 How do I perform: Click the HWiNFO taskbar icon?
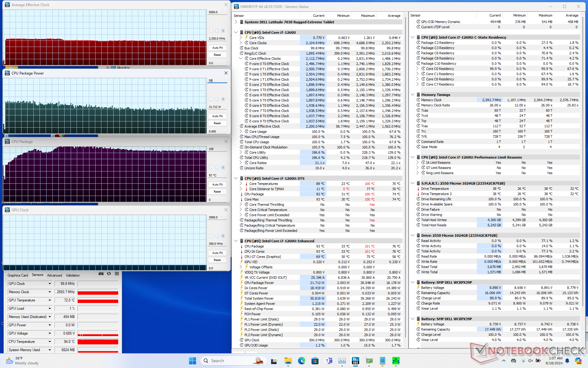click(356, 361)
